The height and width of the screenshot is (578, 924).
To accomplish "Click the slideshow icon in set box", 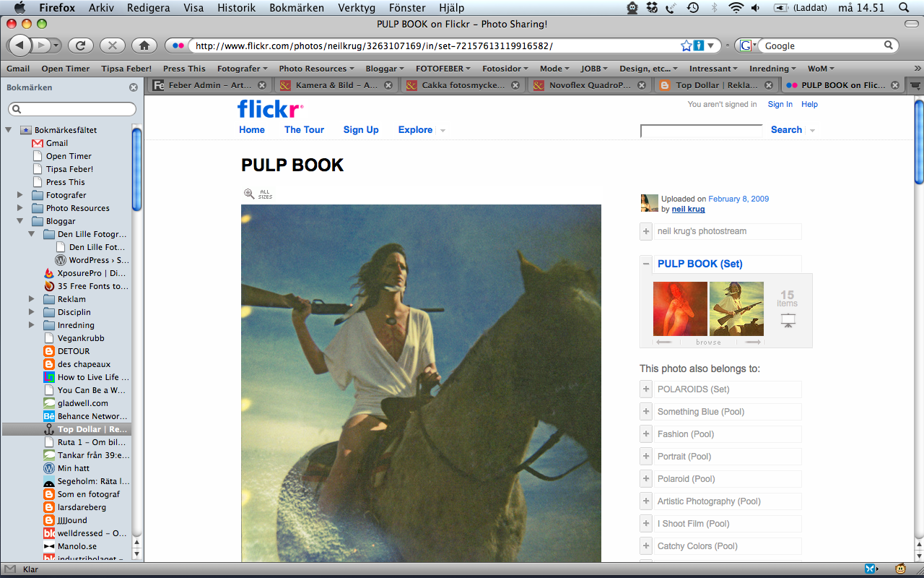I will (x=788, y=319).
